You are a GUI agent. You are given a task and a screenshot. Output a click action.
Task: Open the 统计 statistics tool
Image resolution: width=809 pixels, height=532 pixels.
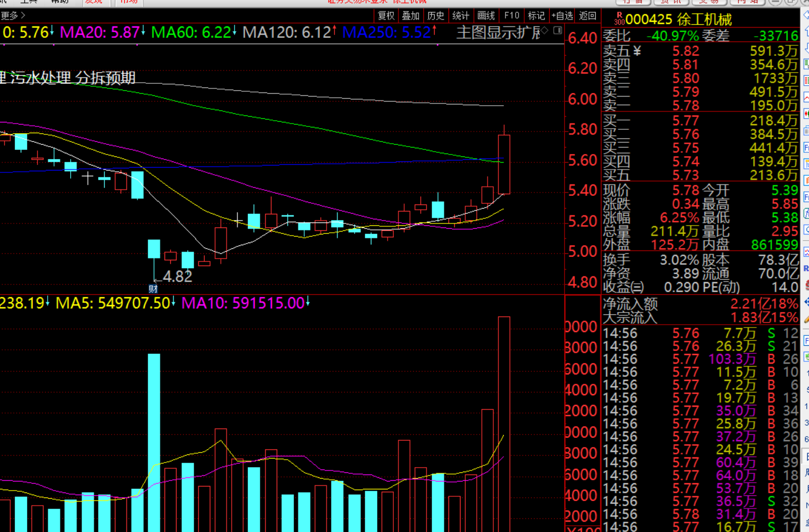coord(461,16)
